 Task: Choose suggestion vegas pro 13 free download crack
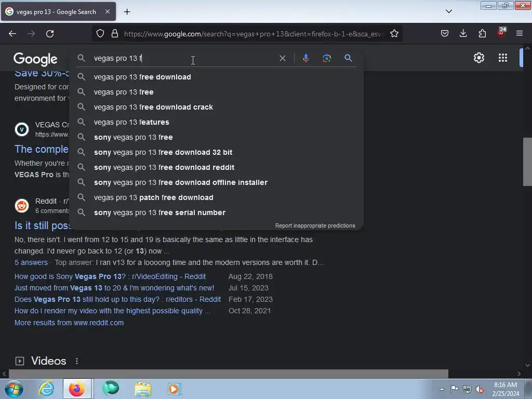[x=216, y=107]
